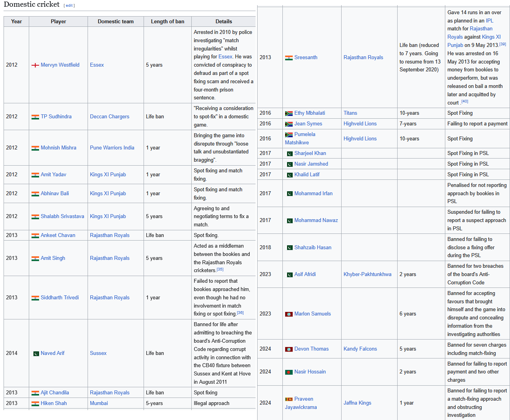Open the Ajit Chandila player link

(x=55, y=393)
